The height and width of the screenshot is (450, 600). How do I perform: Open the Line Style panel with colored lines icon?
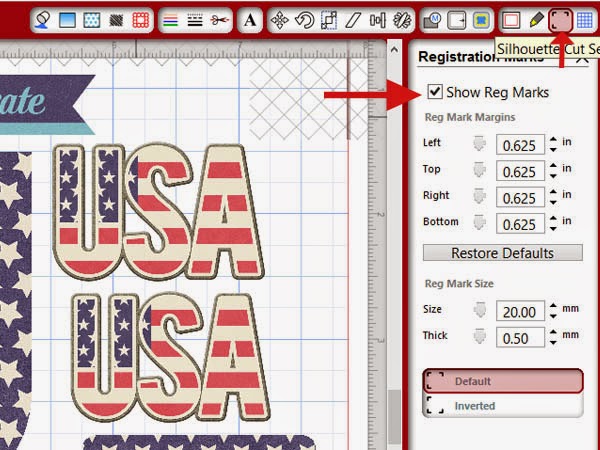click(x=170, y=20)
